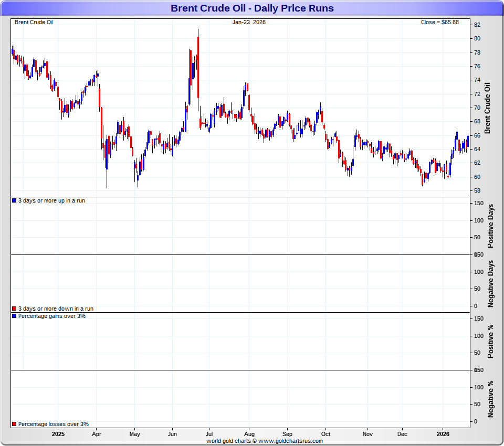
Task: Click the goldchartsrus.com copyright footer
Action: (x=265, y=441)
